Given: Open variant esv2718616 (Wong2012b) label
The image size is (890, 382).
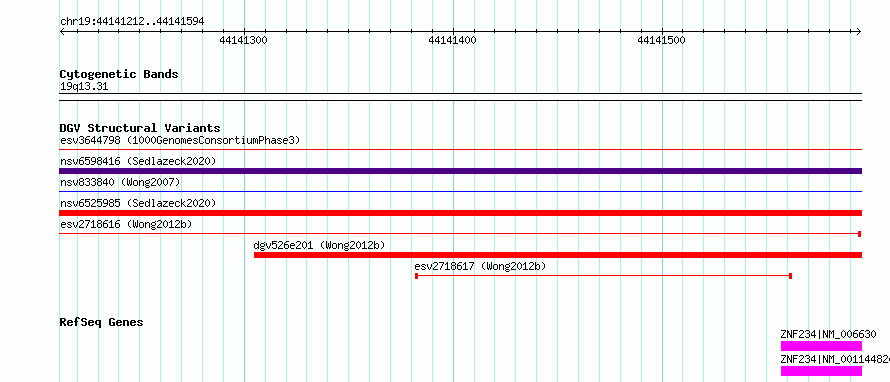Looking at the screenshot, I should [126, 224].
